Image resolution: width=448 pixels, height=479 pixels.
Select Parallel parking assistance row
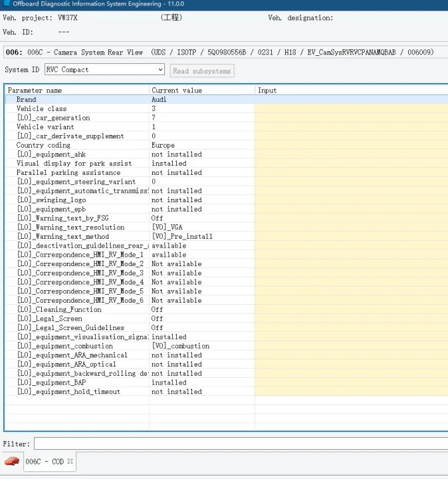coord(227,172)
